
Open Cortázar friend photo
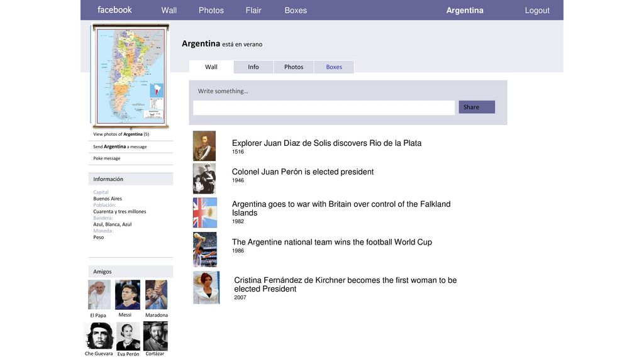click(x=155, y=336)
